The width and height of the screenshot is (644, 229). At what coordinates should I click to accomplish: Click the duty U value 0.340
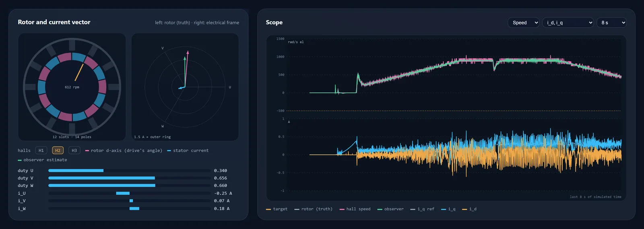coord(221,171)
